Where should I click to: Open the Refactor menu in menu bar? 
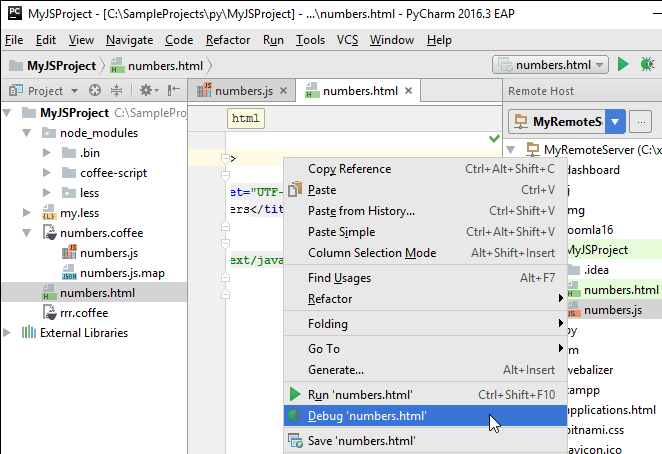[x=228, y=40]
